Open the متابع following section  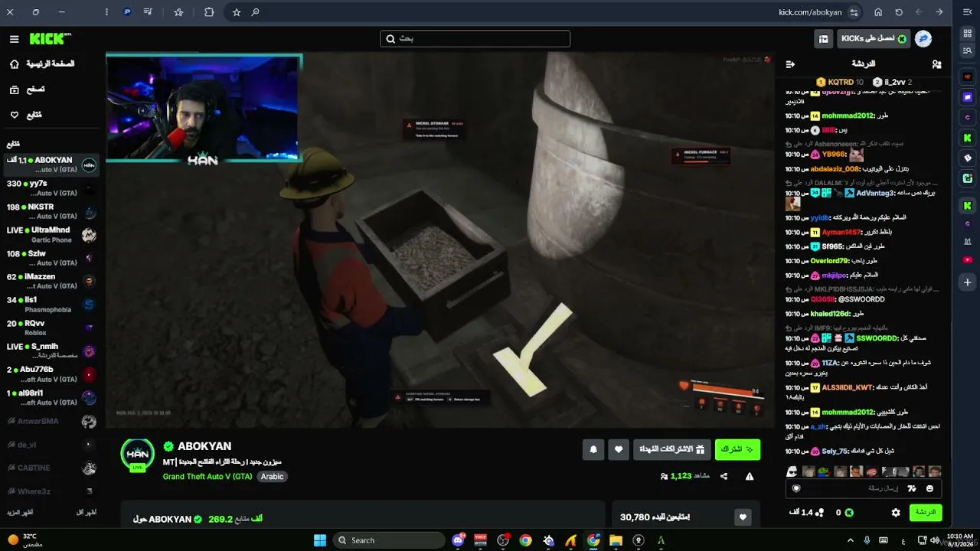pyautogui.click(x=25, y=115)
